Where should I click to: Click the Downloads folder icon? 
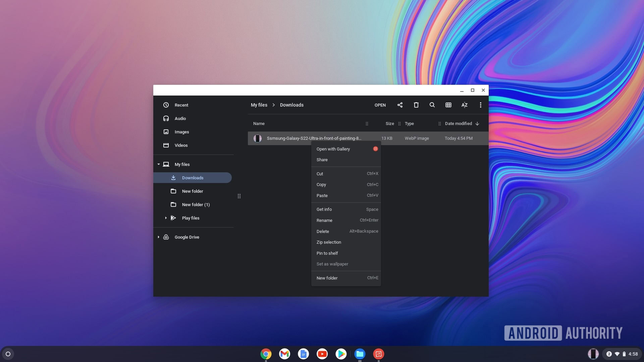pyautogui.click(x=174, y=177)
